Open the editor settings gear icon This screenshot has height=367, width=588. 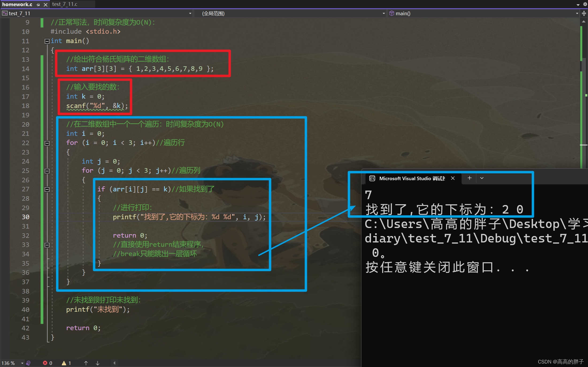(585, 4)
